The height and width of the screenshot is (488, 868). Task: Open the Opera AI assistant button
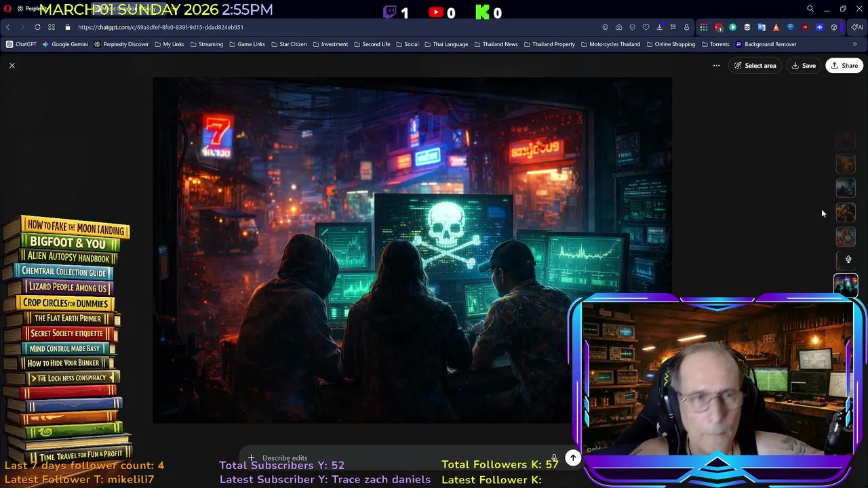tap(857, 27)
